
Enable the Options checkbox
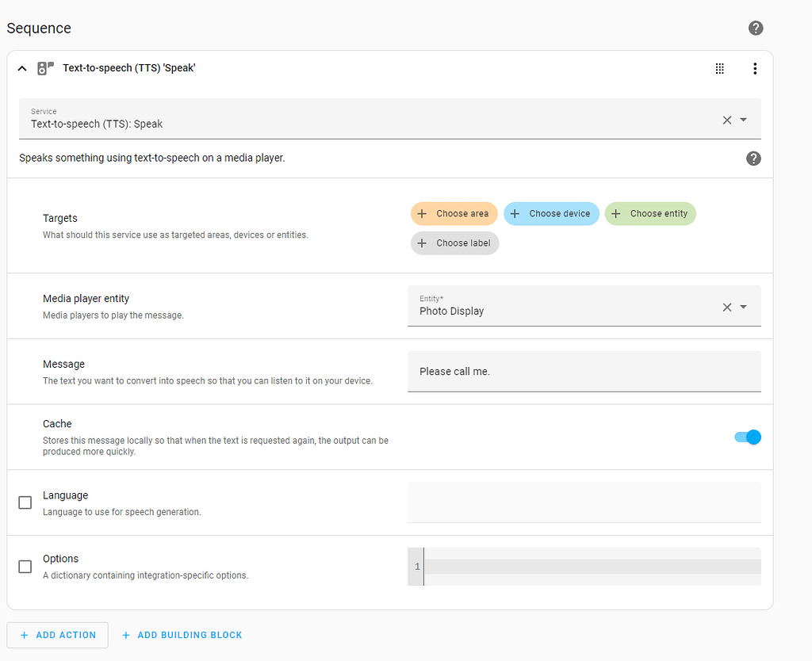(x=25, y=567)
